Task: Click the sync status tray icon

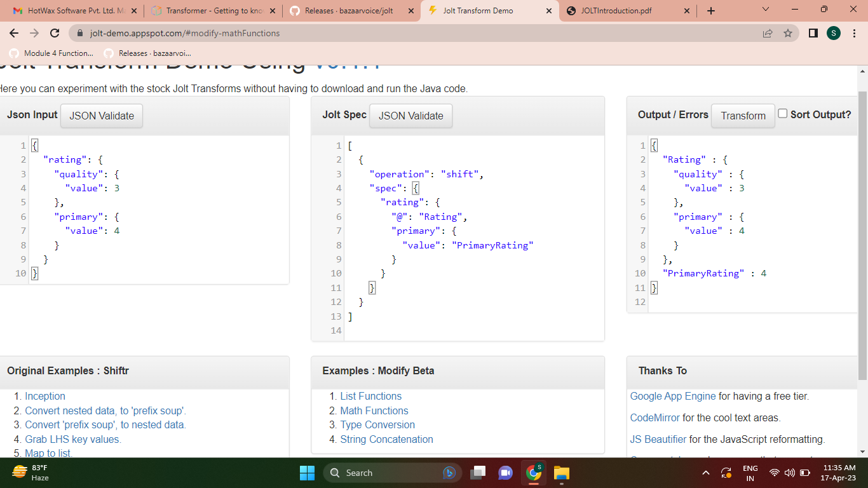Action: (x=726, y=473)
